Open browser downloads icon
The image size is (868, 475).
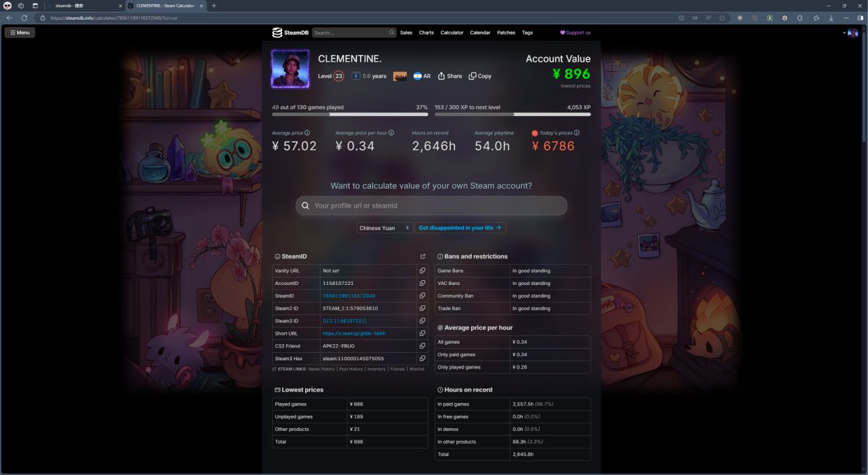[x=831, y=18]
